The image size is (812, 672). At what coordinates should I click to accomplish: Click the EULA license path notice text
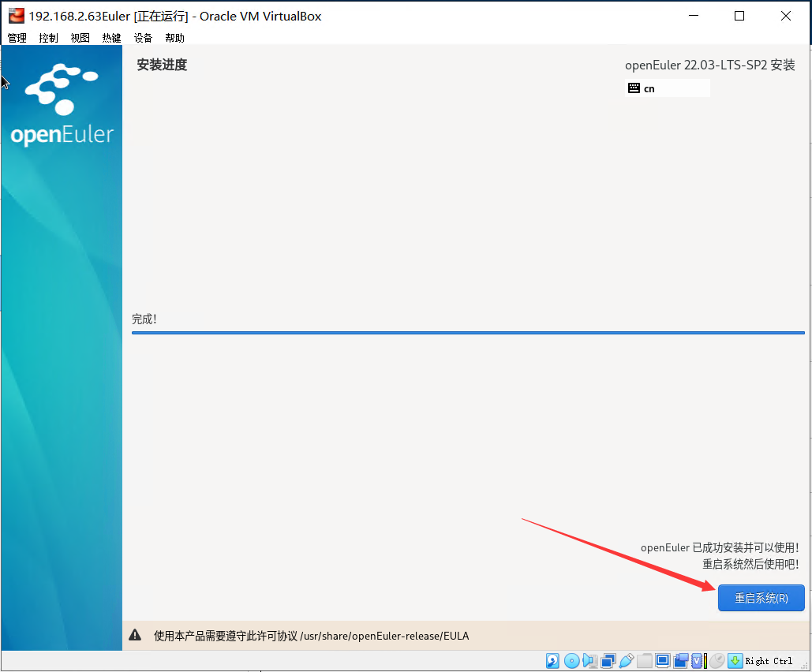[x=311, y=636]
